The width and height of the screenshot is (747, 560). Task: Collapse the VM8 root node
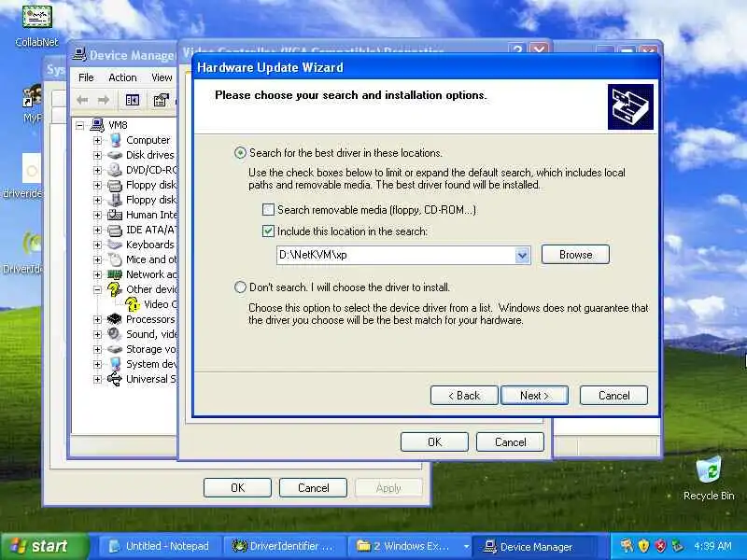(x=80, y=125)
